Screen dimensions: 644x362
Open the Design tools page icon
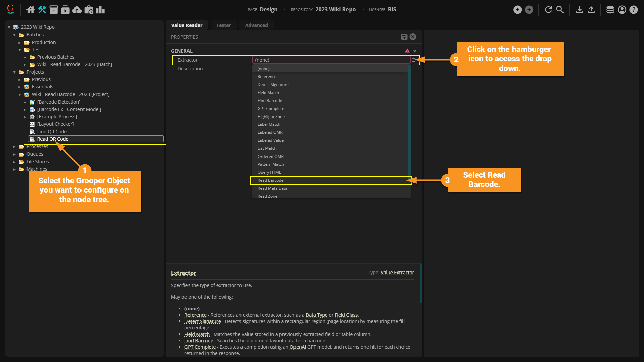pyautogui.click(x=42, y=10)
